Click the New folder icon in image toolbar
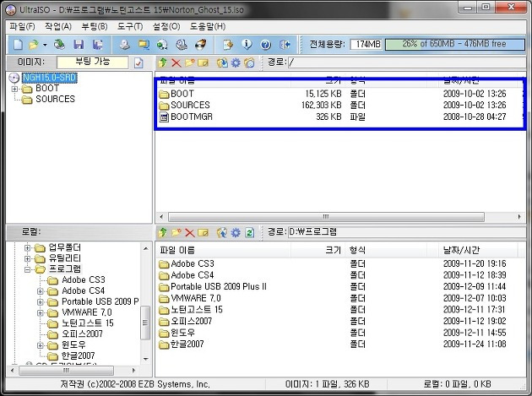This screenshot has height=396, width=532. [x=190, y=62]
